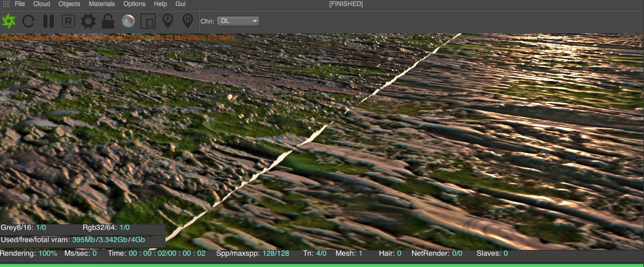Click the Spp/maxspp 128/128 status entry

(x=253, y=254)
